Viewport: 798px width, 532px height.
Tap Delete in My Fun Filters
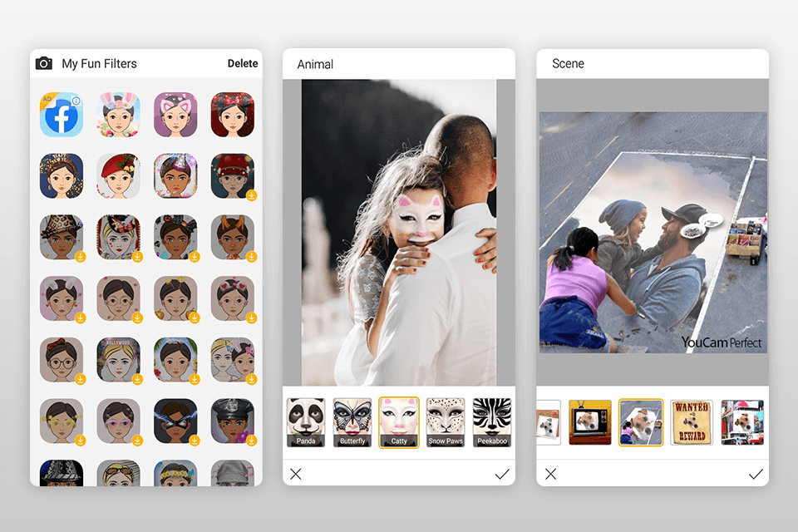coord(242,63)
